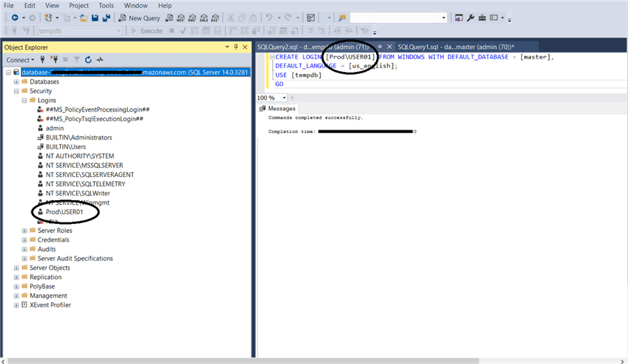Display Estimated Execution Plan icon
The height and width of the screenshot is (364, 628).
pyautogui.click(x=194, y=31)
